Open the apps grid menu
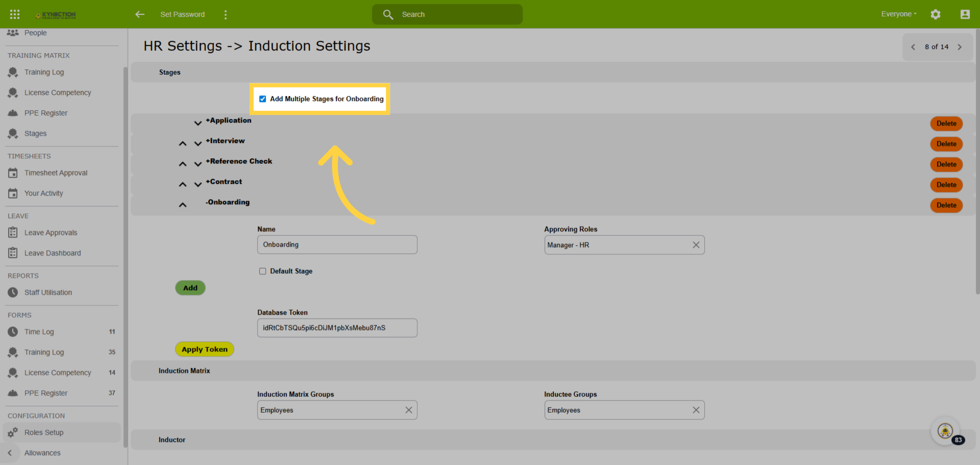 click(x=15, y=14)
